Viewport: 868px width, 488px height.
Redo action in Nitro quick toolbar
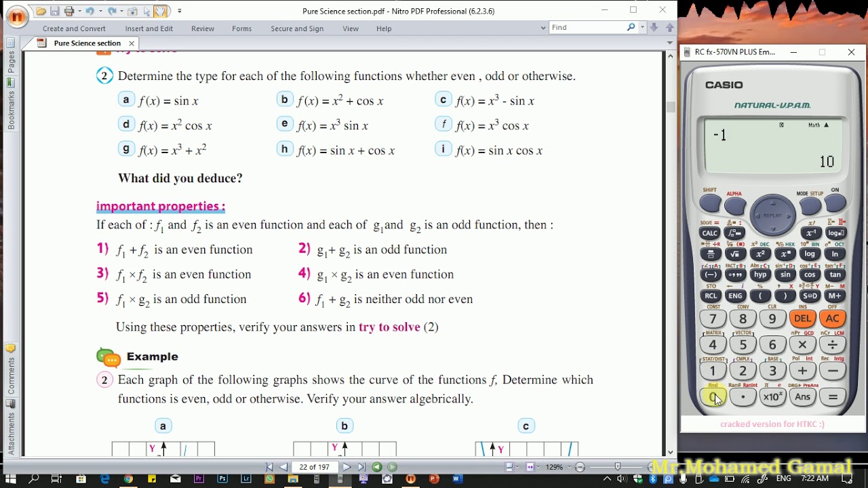click(x=112, y=11)
